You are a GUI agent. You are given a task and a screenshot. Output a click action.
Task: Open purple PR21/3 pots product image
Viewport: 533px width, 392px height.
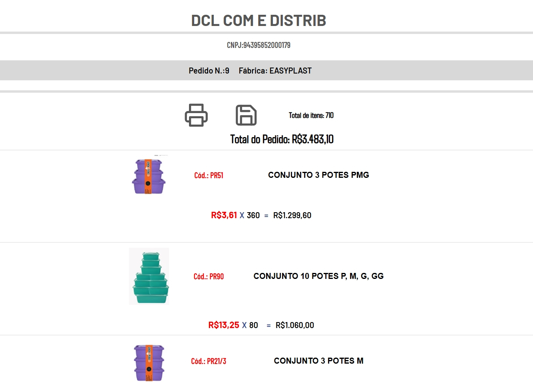coord(149,362)
